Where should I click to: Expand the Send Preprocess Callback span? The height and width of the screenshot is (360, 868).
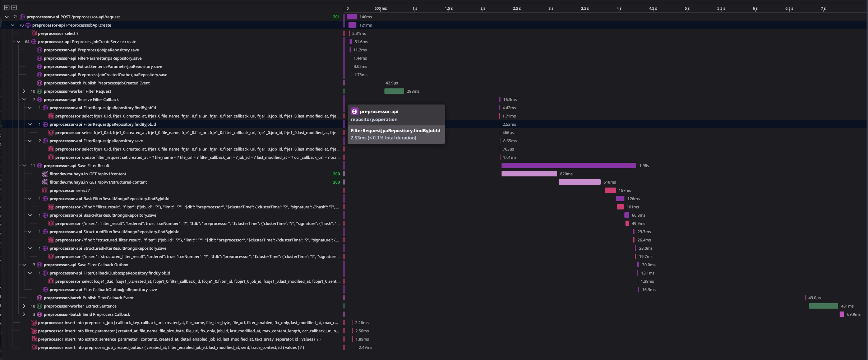click(24, 314)
